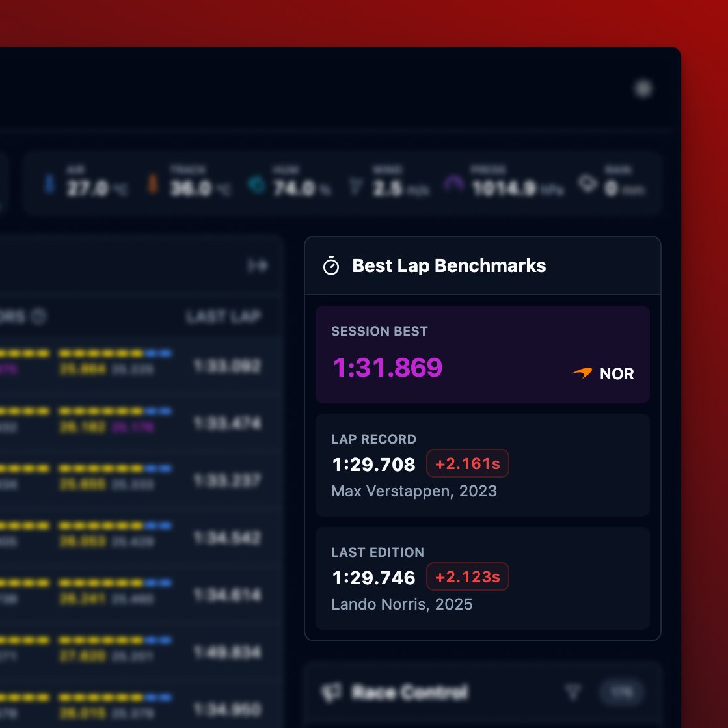Click the last lap time 1:33.474
This screenshot has height=728, width=728.
pyautogui.click(x=227, y=424)
